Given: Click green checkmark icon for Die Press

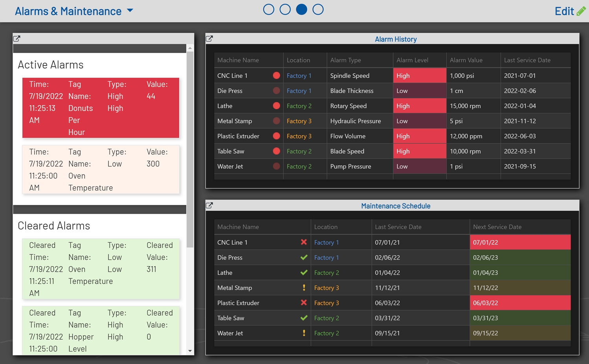Looking at the screenshot, I should pos(304,258).
